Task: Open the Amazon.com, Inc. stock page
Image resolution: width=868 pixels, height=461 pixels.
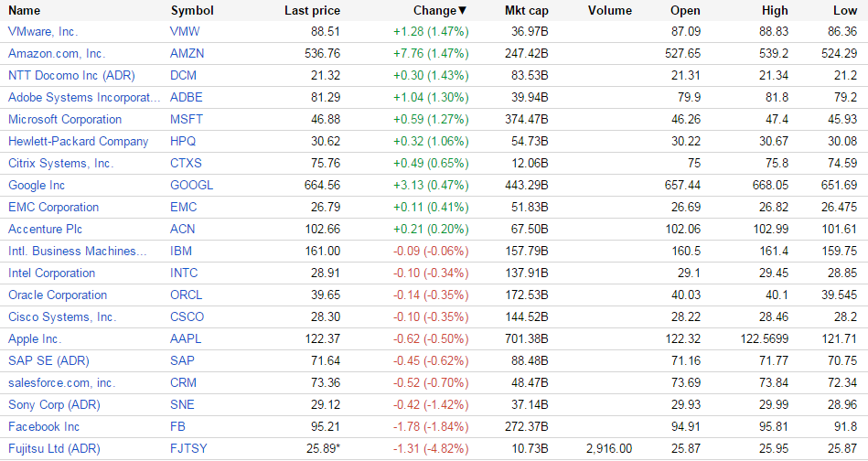Action: click(57, 53)
